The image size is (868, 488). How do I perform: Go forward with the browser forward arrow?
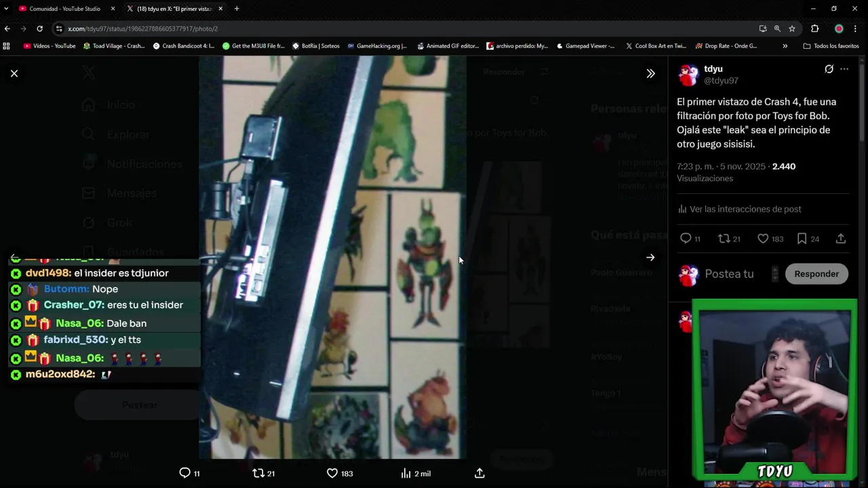click(x=24, y=28)
